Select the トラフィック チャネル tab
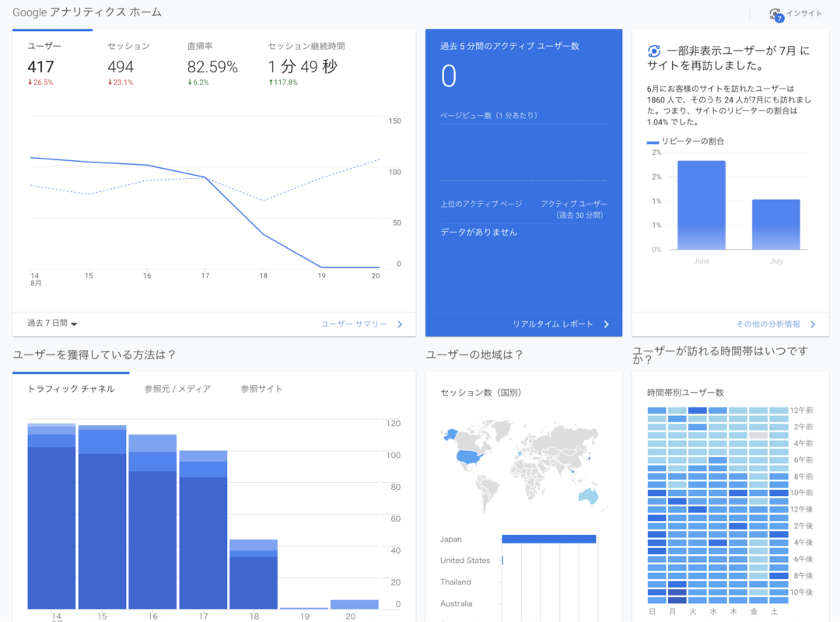The height and width of the screenshot is (622, 840). click(71, 389)
